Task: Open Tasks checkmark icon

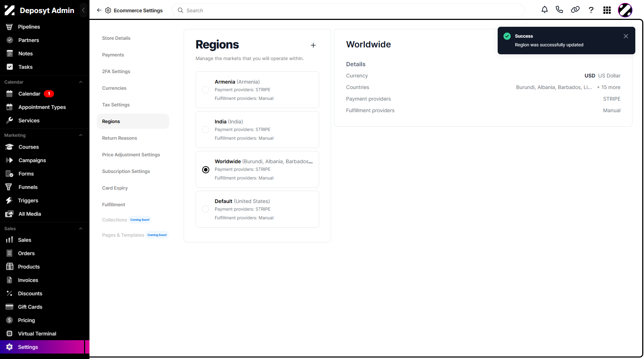Action: [x=10, y=67]
